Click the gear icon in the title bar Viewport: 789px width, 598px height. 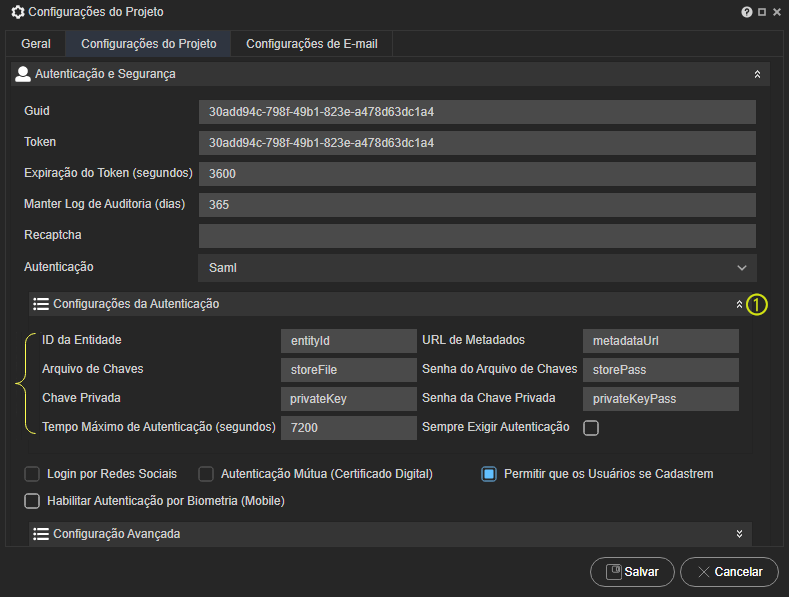click(x=18, y=12)
